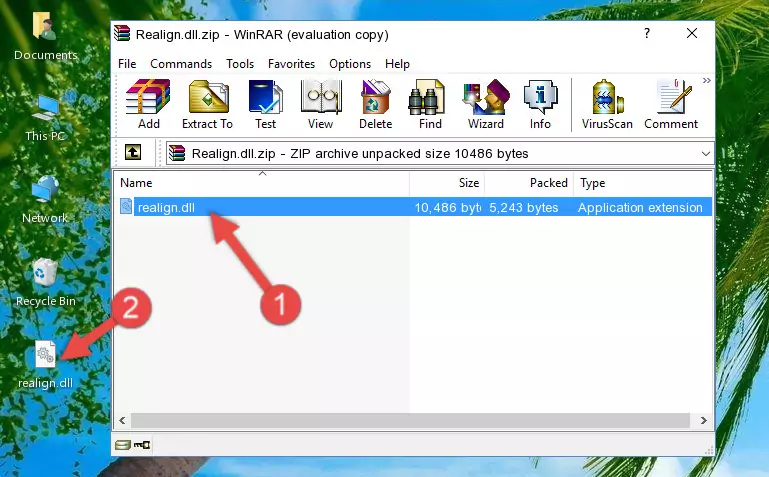Open the Options menu
The image size is (769, 477).
(x=350, y=64)
